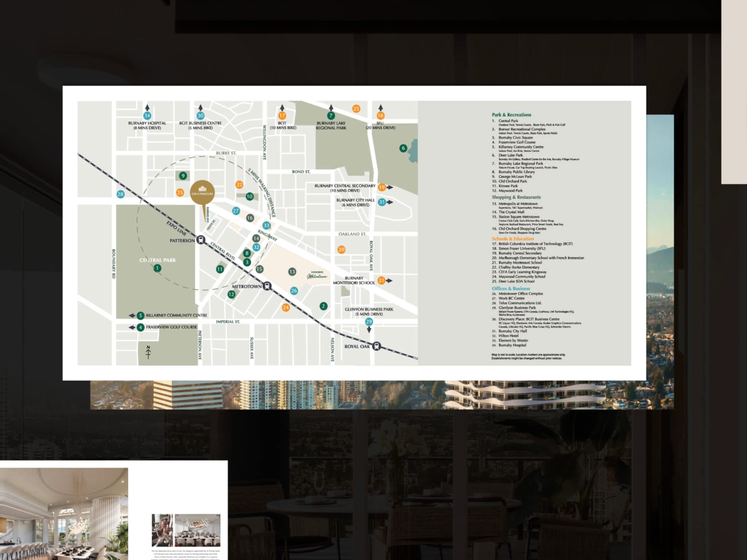Click green marker 1 in Central Park
The image size is (747, 560).
[x=157, y=268]
